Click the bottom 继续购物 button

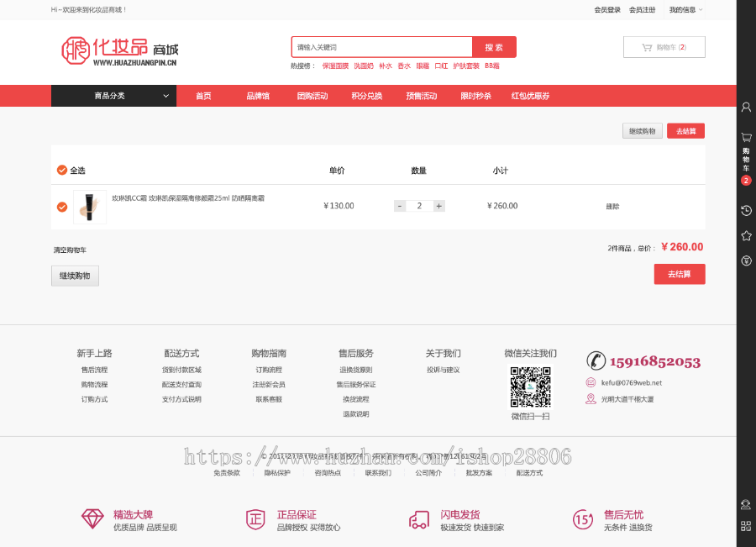coord(76,276)
